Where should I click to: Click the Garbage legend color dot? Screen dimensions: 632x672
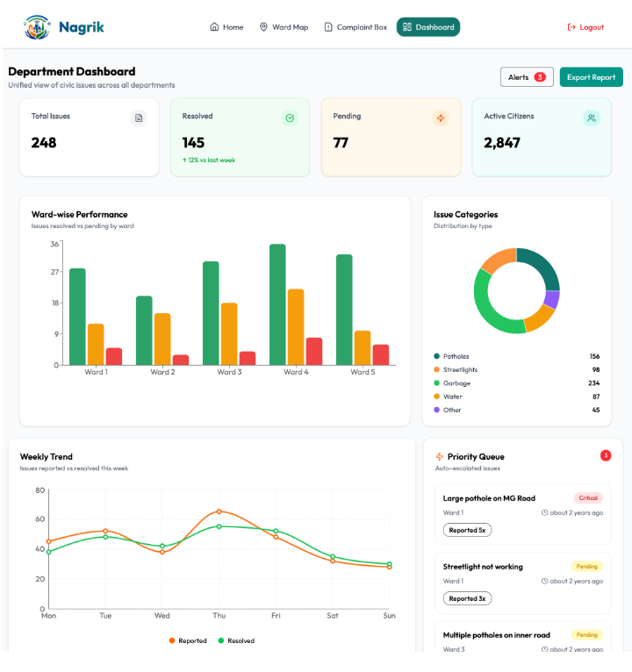[436, 383]
